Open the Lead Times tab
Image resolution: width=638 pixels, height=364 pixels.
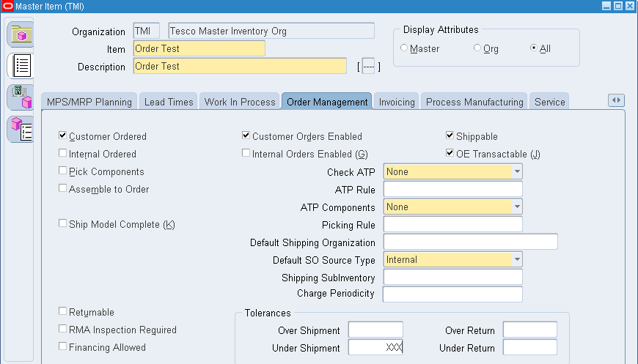[169, 102]
